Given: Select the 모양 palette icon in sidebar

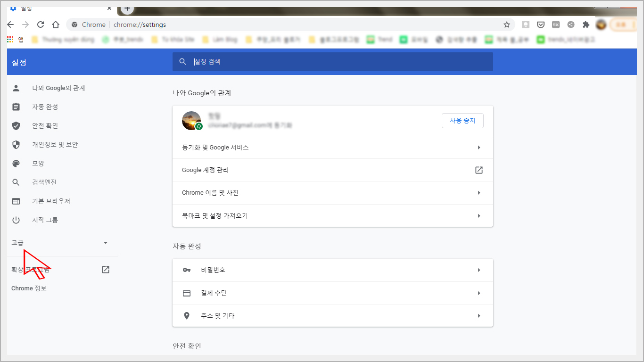Looking at the screenshot, I should point(16,164).
